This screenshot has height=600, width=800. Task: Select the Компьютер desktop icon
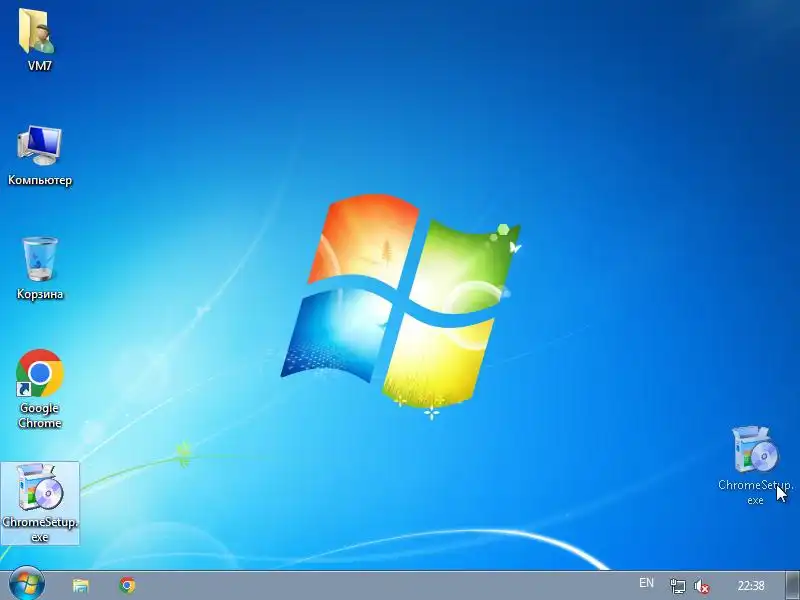(40, 156)
